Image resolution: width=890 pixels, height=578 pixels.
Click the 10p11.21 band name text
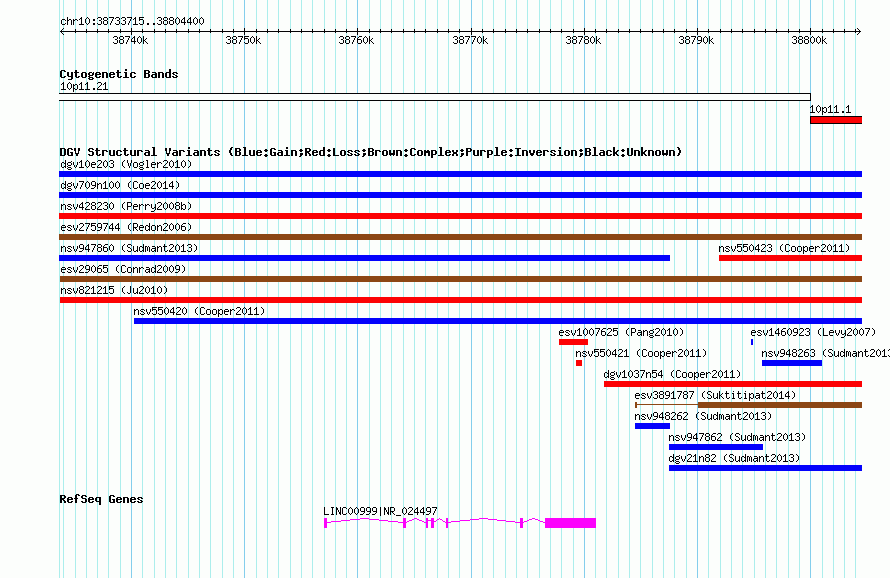[x=84, y=86]
